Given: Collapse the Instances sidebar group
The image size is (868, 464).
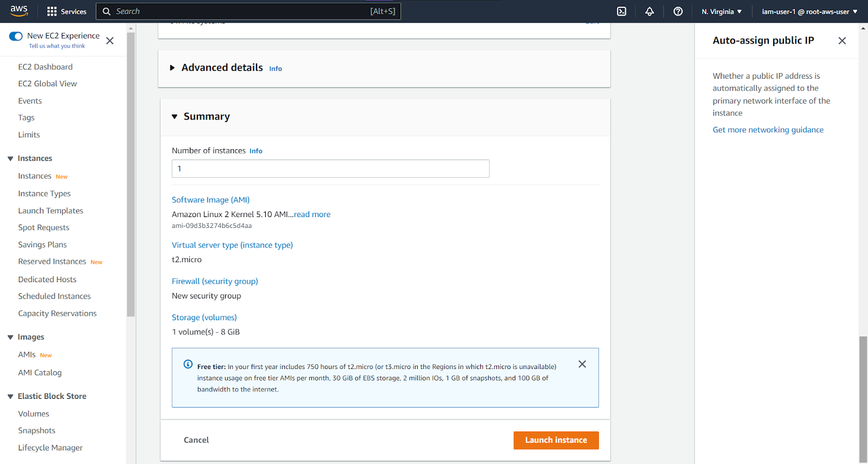Looking at the screenshot, I should point(10,158).
